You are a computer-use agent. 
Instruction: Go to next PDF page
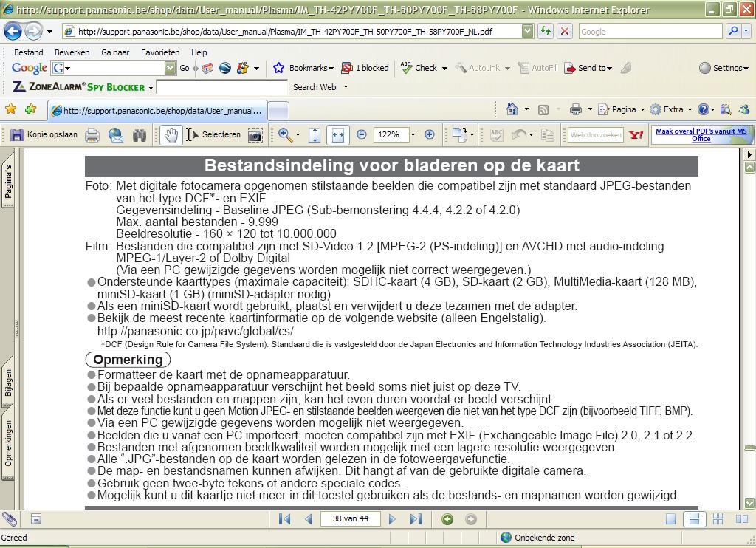tap(392, 519)
